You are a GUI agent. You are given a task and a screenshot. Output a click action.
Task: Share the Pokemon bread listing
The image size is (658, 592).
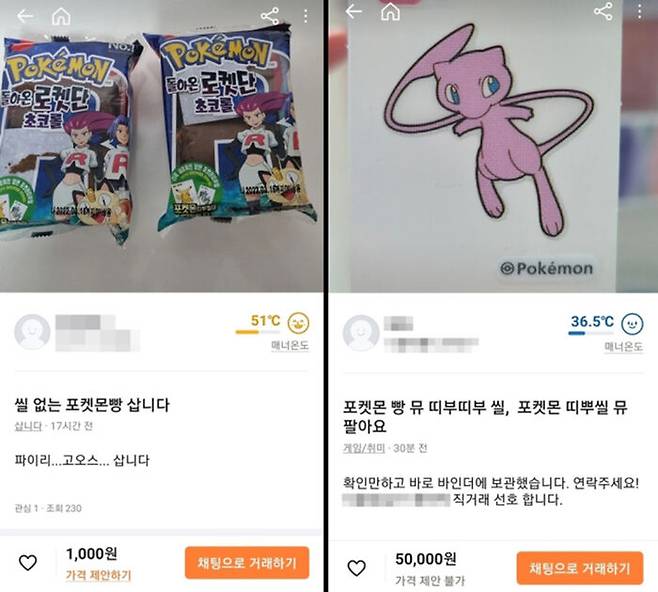270,16
